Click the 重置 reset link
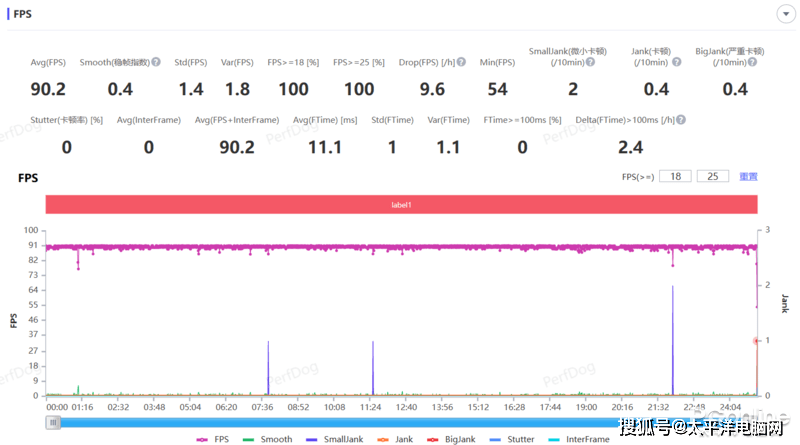The image size is (800, 445). coord(748,176)
